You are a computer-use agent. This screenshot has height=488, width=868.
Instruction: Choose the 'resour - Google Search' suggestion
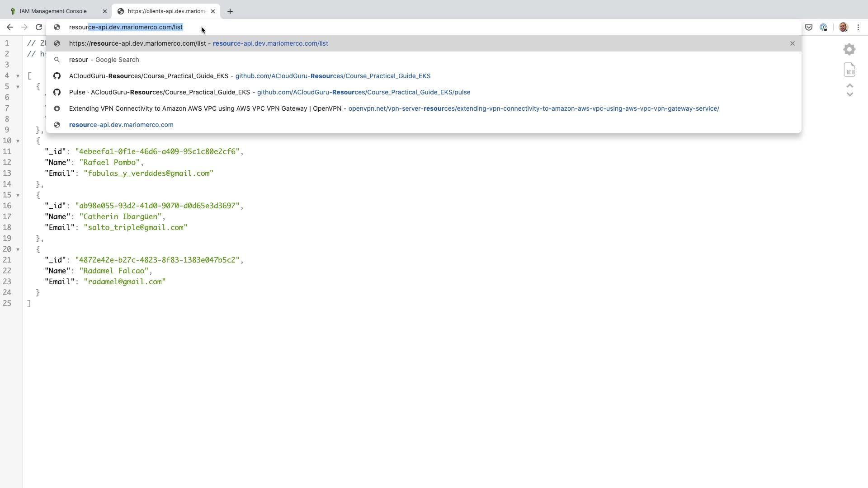click(x=104, y=60)
